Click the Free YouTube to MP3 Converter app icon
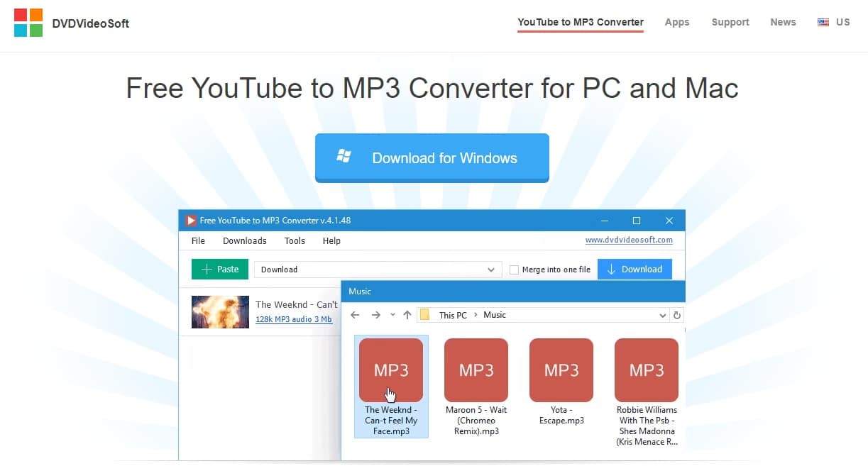 click(x=191, y=221)
